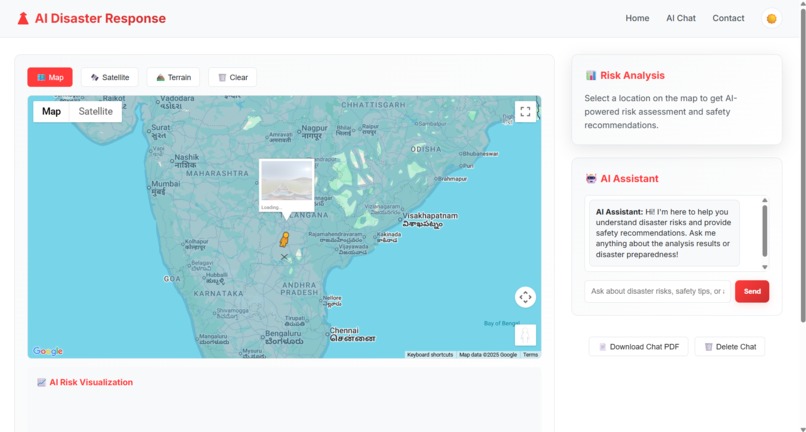The width and height of the screenshot is (806, 432).
Task: Click the KARNATAKA state label
Action: [x=218, y=293]
